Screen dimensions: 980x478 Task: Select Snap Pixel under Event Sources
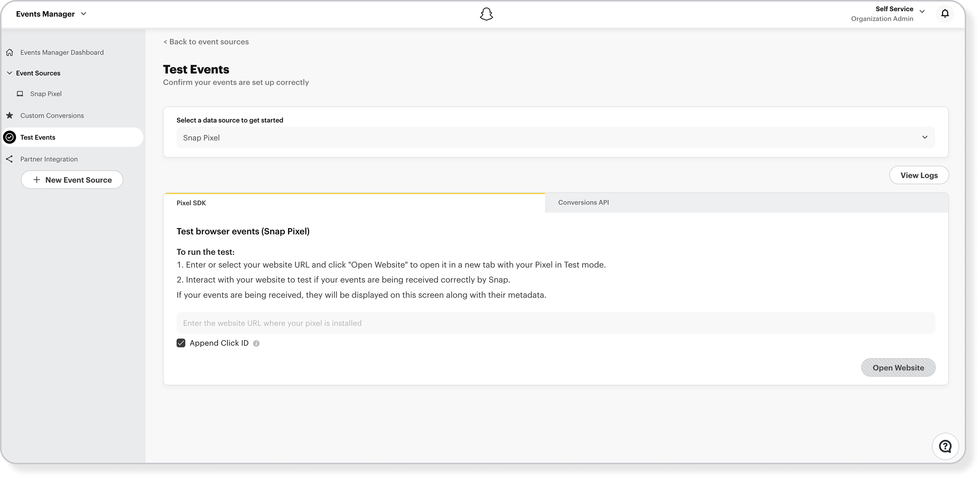click(x=46, y=93)
